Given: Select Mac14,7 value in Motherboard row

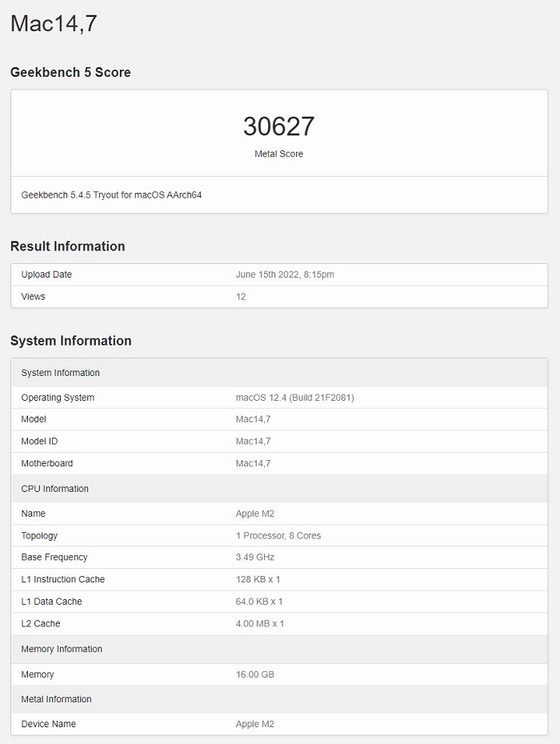Looking at the screenshot, I should 254,463.
